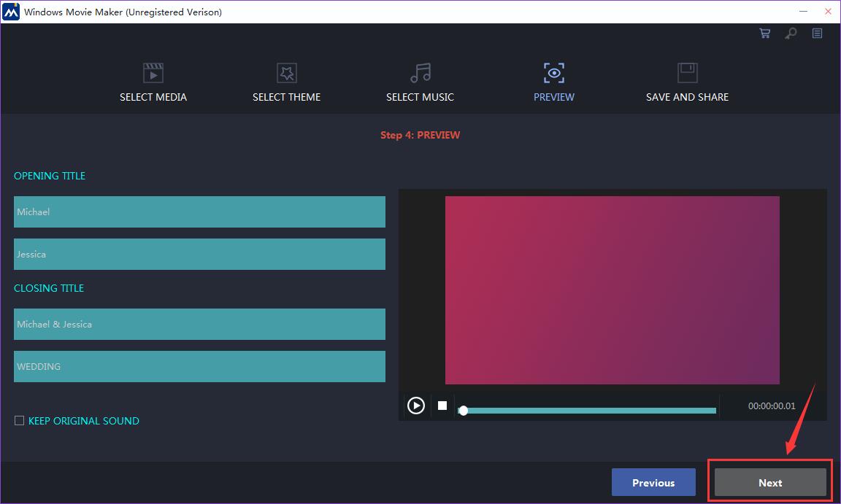
Task: Go to SELECT MEDIA step label
Action: tap(153, 97)
